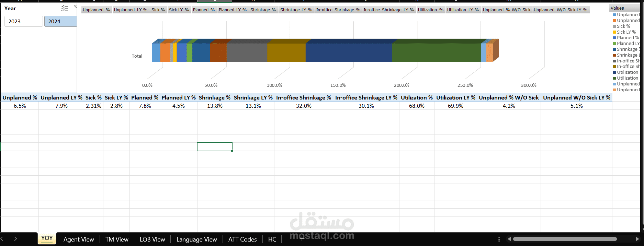
Task: Click the horizontal scrollbar left arrow
Action: click(510, 239)
